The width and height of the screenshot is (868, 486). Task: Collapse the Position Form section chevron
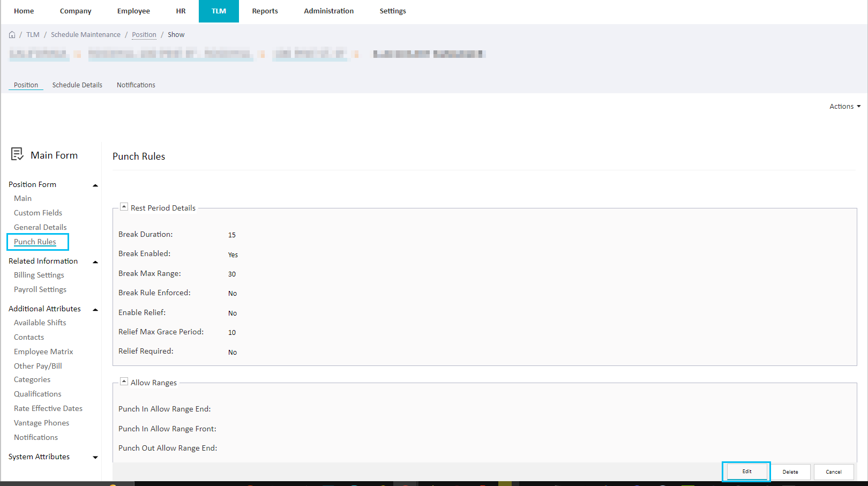tap(95, 185)
